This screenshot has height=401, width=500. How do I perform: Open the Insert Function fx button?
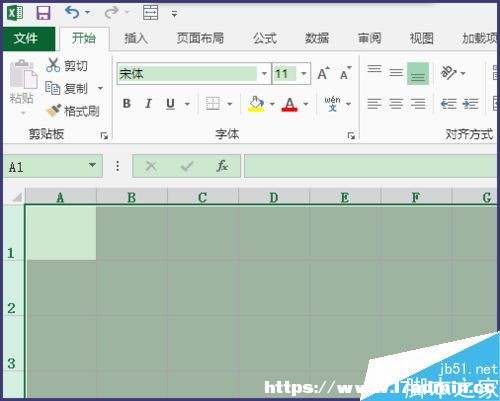pos(222,166)
